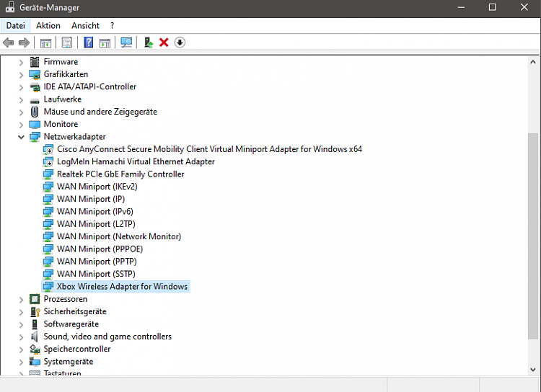Toggle the console tree pane icon
The width and height of the screenshot is (541, 392).
point(45,43)
